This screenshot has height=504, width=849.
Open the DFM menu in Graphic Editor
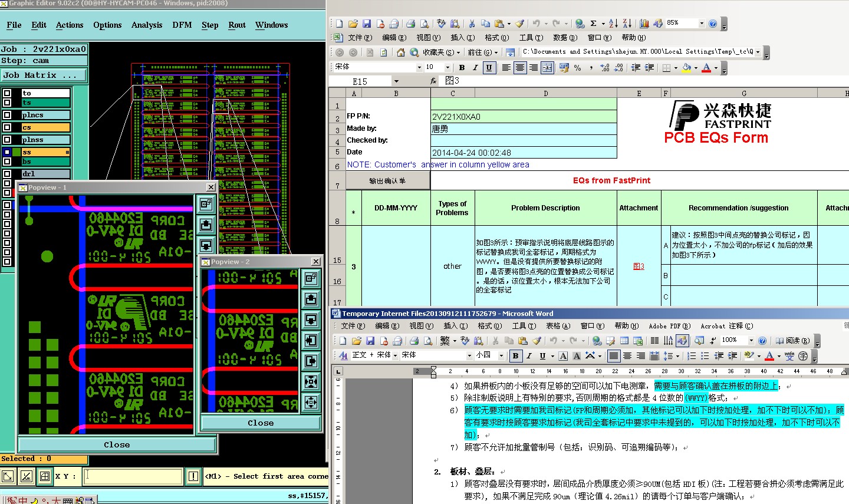[x=182, y=25]
